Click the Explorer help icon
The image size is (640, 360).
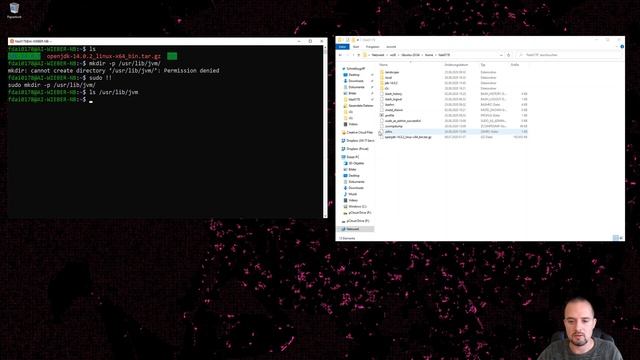(622, 47)
